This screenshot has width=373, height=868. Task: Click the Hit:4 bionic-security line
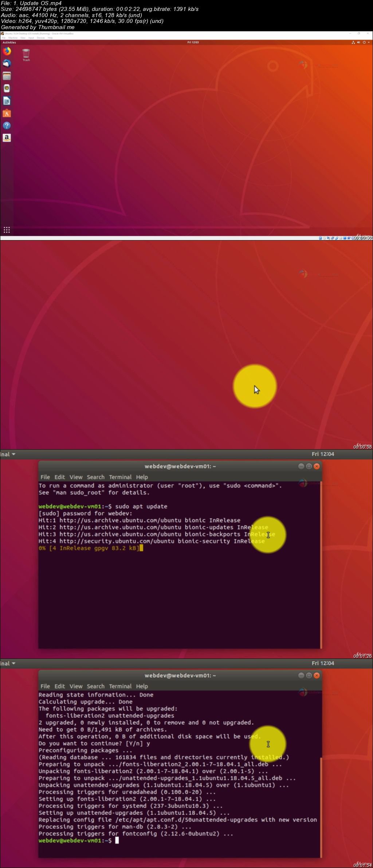[x=152, y=541]
